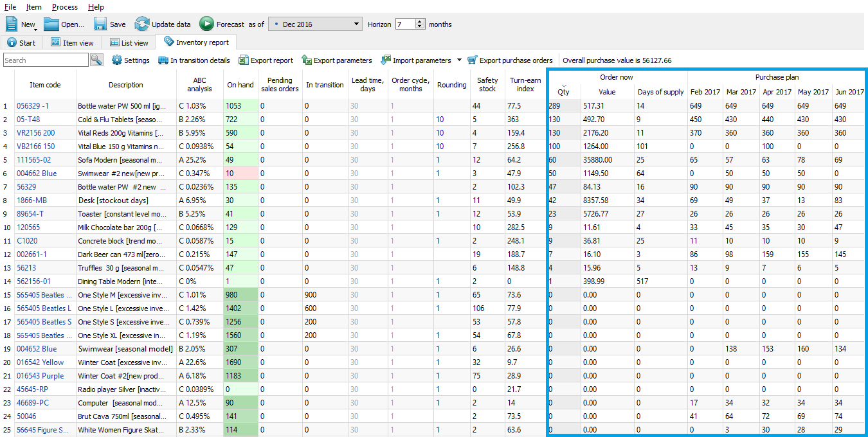Open the Help menu
This screenshot has height=437, width=868.
point(96,7)
